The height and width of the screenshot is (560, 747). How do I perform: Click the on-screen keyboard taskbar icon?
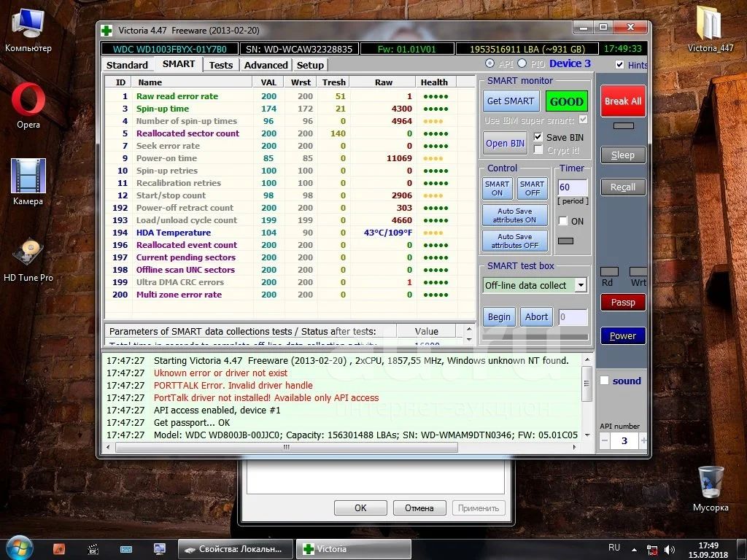coord(126,549)
